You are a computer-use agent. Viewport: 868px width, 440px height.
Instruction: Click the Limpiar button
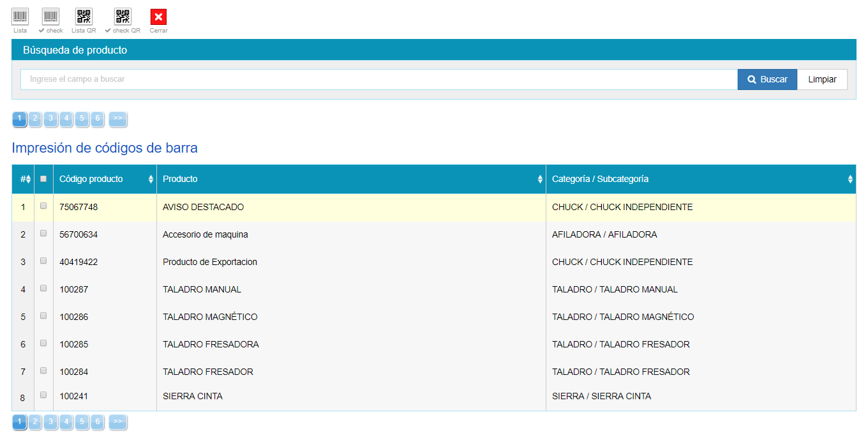[x=822, y=80]
